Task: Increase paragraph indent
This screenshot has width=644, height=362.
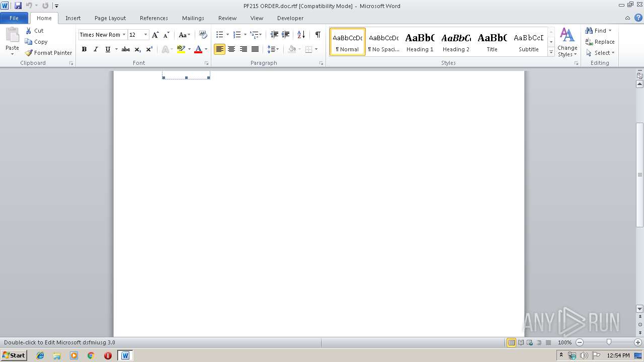Action: click(x=285, y=35)
